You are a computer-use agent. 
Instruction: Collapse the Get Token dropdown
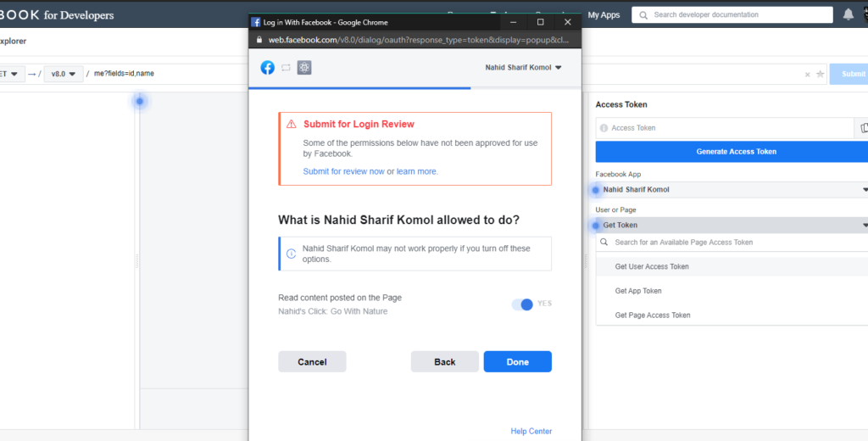(x=732, y=225)
